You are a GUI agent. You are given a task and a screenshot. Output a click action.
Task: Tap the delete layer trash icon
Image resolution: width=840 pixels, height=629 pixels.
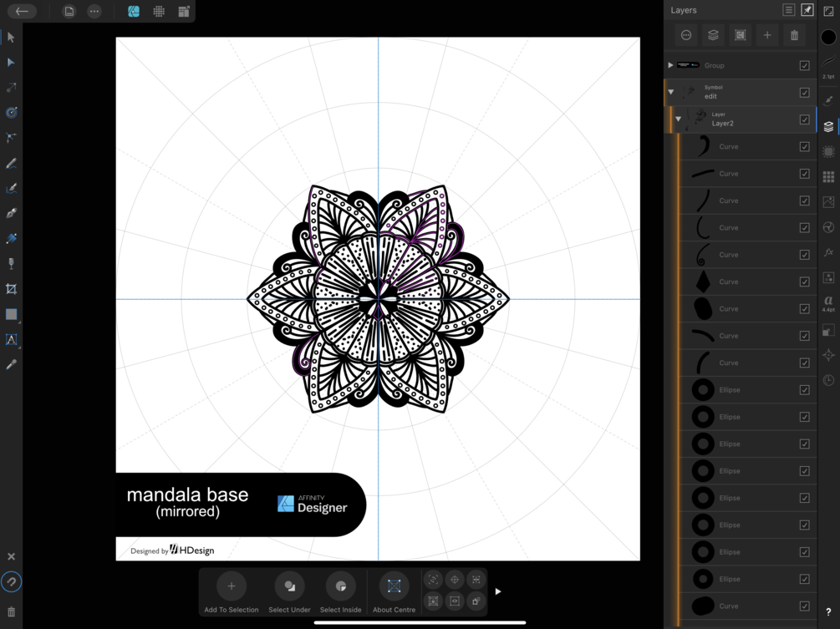(793, 35)
